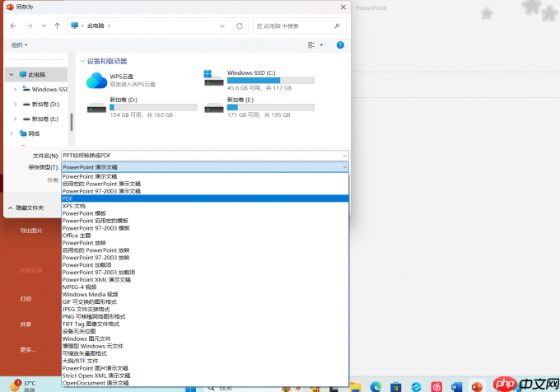Image resolution: width=560 pixels, height=392 pixels.
Task: Go back in the Save As dialog
Action: point(13,26)
